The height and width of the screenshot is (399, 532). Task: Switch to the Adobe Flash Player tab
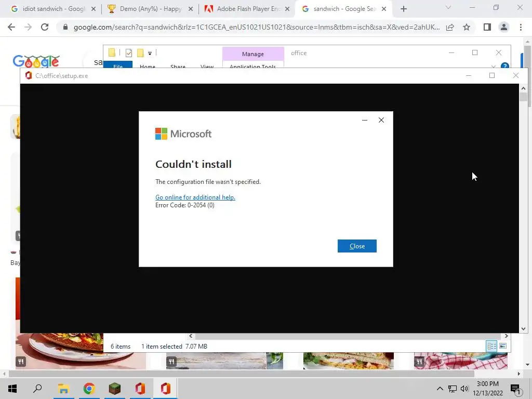(x=247, y=9)
